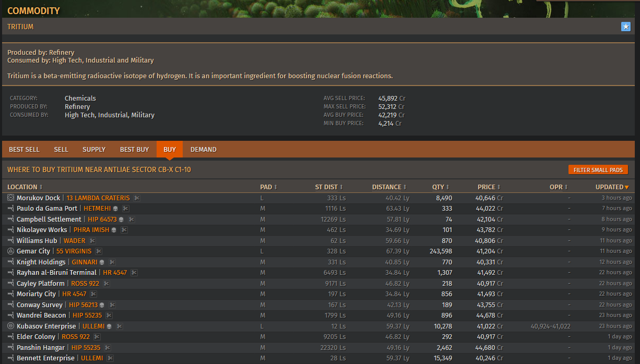
Task: Open the WADER system link
Action: pos(75,241)
